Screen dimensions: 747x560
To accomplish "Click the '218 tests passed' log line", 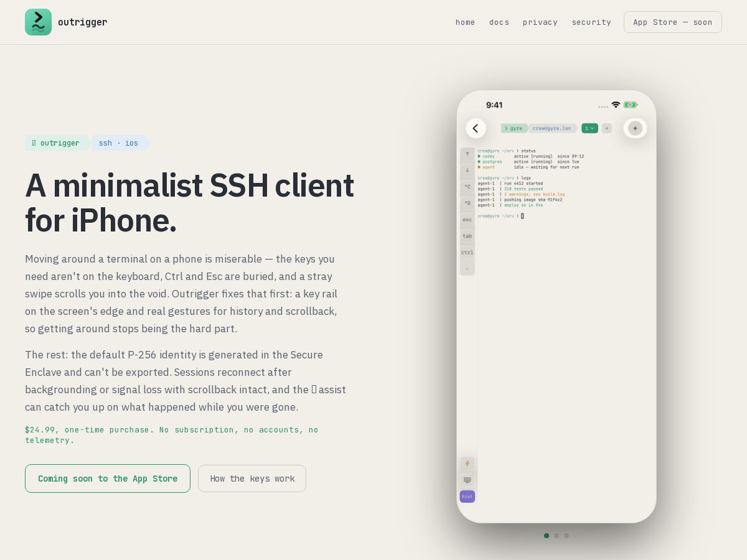I will (x=524, y=189).
